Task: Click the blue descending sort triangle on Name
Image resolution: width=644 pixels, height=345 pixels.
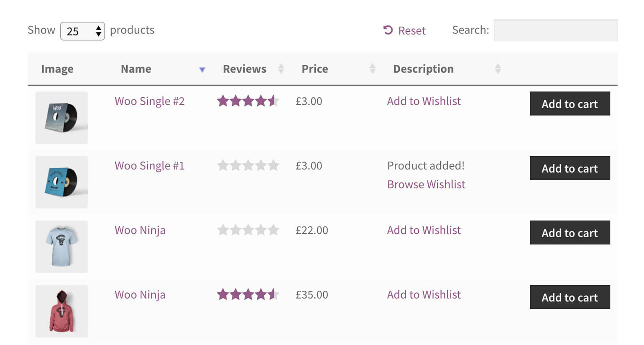Action: [202, 70]
